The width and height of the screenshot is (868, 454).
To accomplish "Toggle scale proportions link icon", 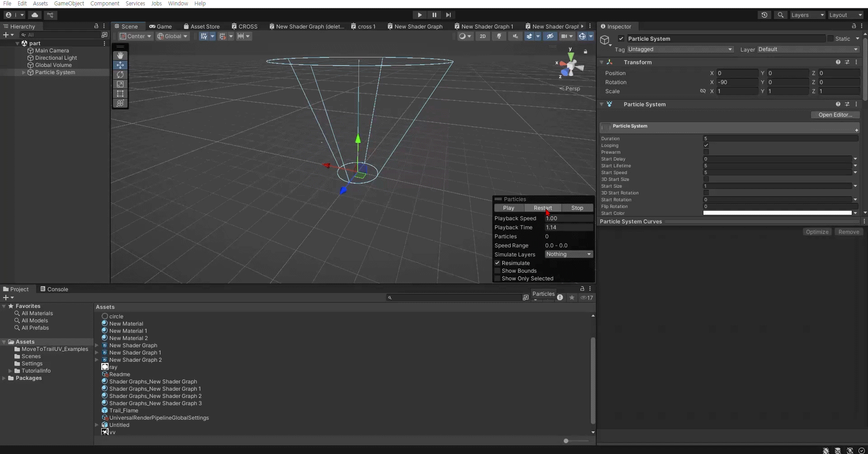I will coord(703,91).
